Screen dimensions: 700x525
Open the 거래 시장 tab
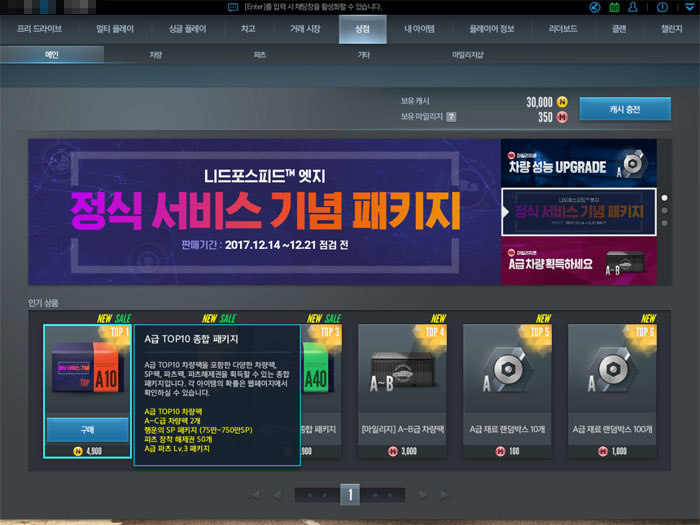click(305, 30)
